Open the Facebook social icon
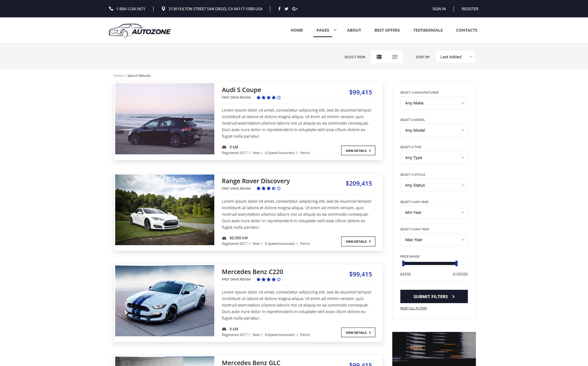Viewport: 588px width, 366px height. (x=279, y=9)
